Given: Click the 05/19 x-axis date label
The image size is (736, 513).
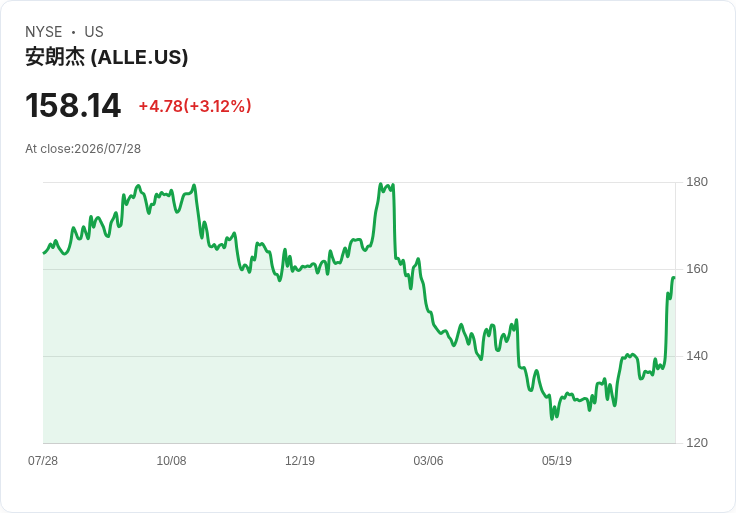Looking at the screenshot, I should coord(557,460).
